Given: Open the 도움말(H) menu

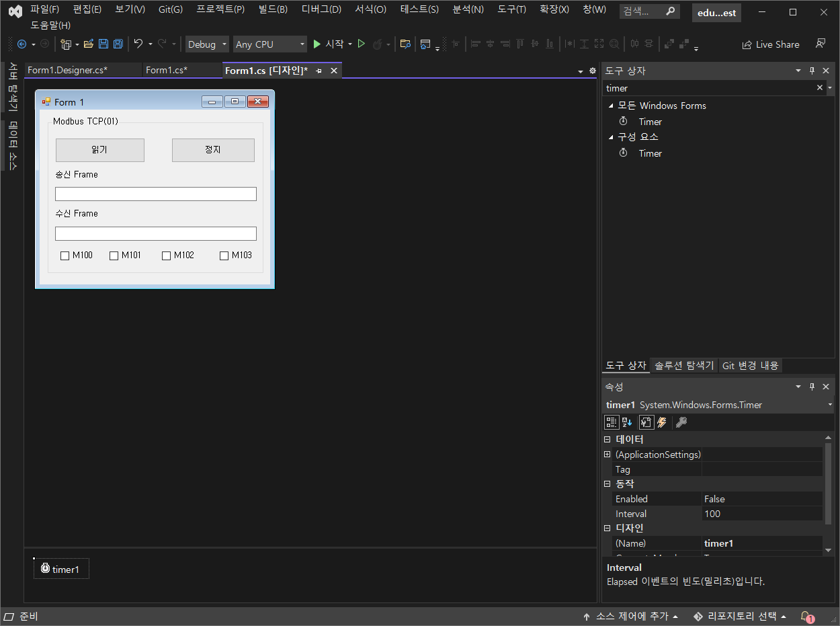Looking at the screenshot, I should coord(50,25).
